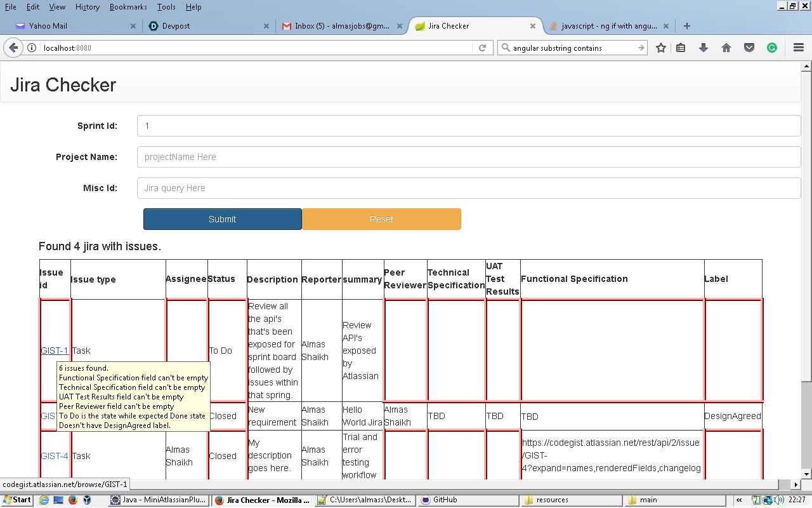Screen dimensions: 812x508
Task: Show bookmarks list icon
Action: [x=681, y=48]
